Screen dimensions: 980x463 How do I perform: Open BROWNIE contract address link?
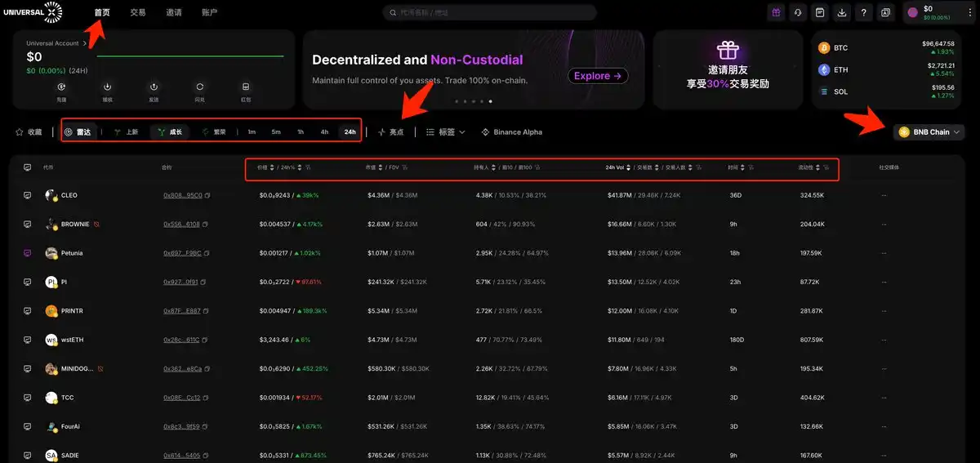coord(181,225)
